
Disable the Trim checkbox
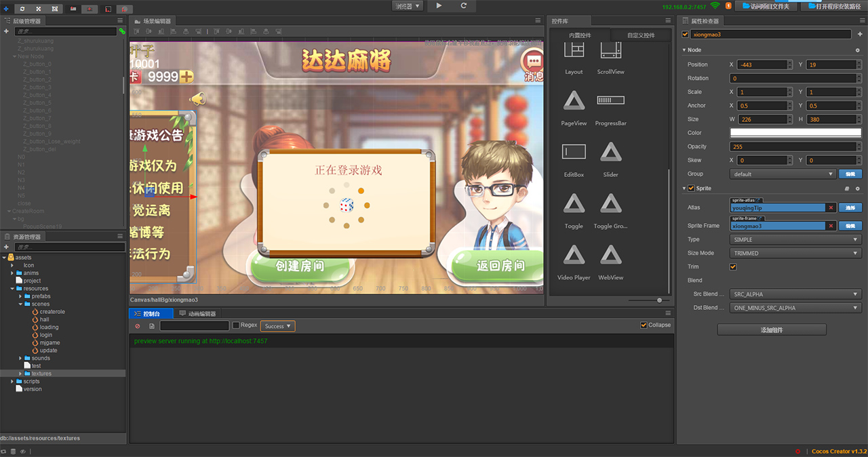coord(732,267)
